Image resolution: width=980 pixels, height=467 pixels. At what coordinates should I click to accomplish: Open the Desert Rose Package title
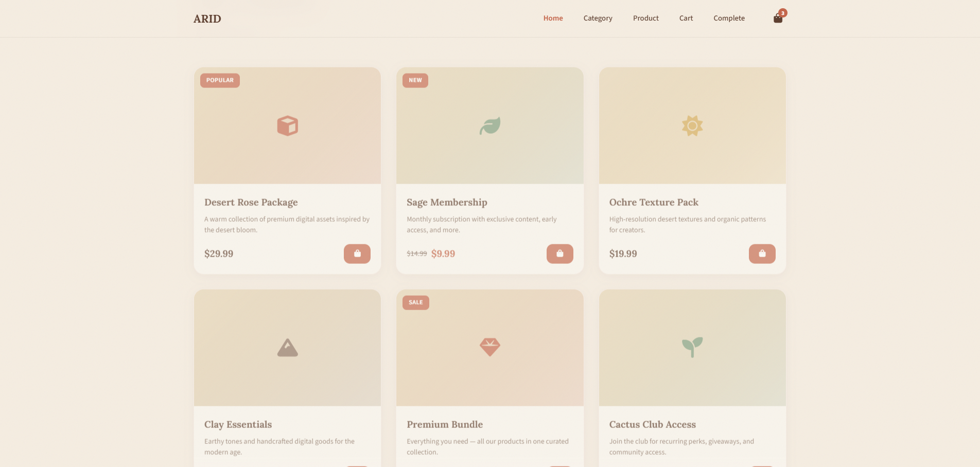click(251, 202)
